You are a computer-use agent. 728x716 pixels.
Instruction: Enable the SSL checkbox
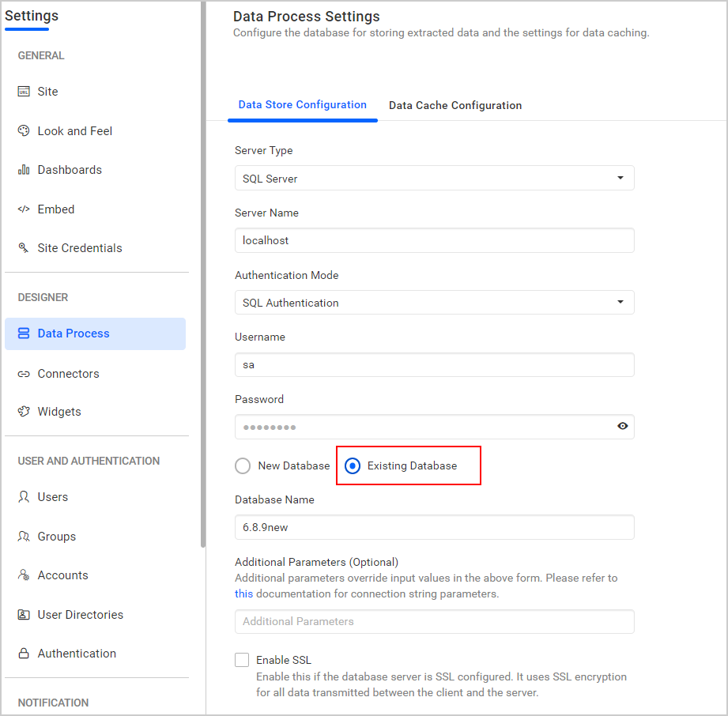tap(242, 660)
